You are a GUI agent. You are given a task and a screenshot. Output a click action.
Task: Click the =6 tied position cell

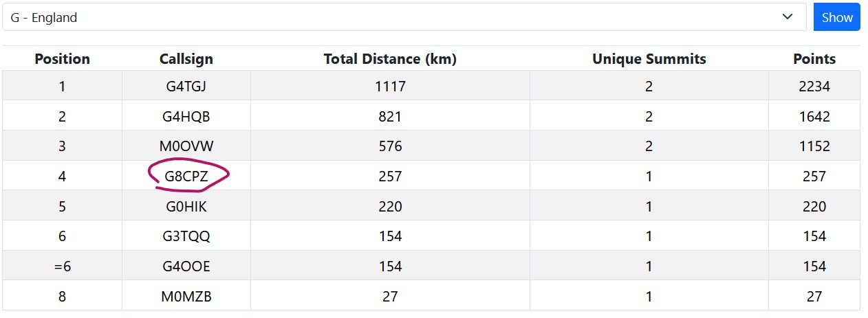(62, 266)
